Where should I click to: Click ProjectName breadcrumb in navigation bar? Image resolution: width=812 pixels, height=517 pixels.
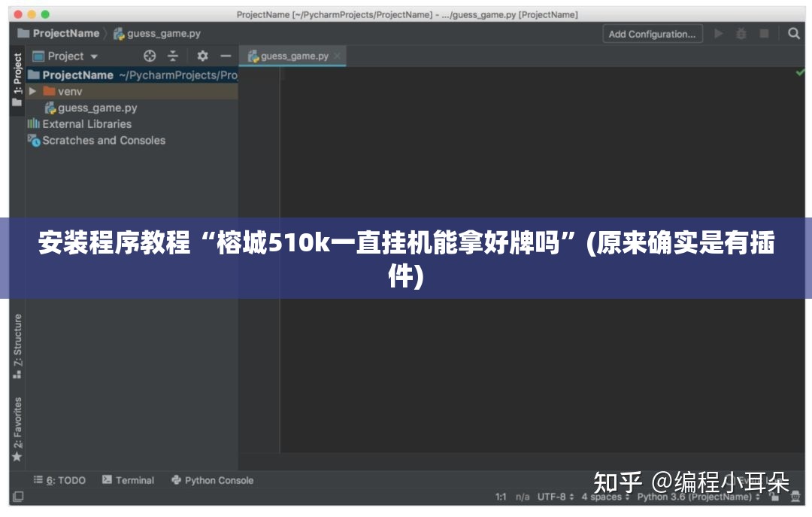59,34
